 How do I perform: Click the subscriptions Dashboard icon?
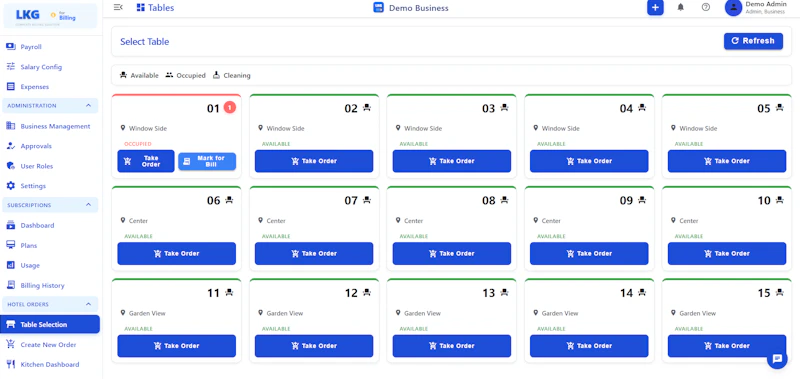[11, 225]
